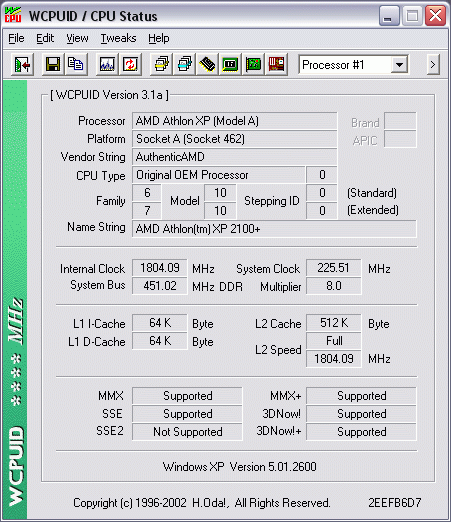
Task: Open the View menu
Action: pyautogui.click(x=77, y=39)
